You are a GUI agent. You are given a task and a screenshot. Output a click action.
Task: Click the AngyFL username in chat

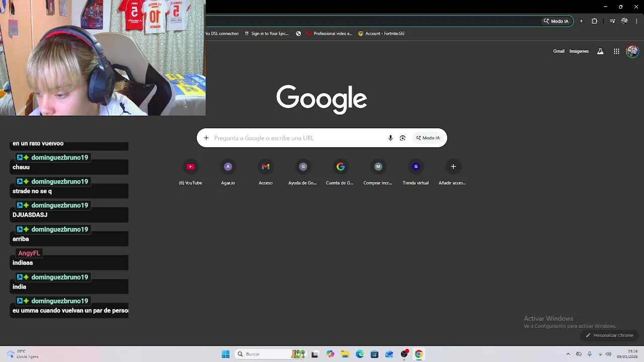tap(29, 253)
